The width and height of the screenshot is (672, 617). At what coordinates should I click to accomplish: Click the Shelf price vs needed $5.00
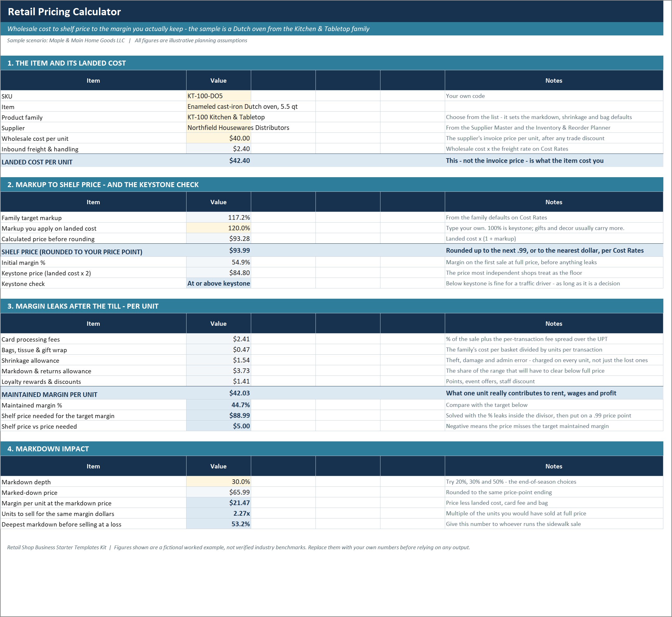point(218,426)
